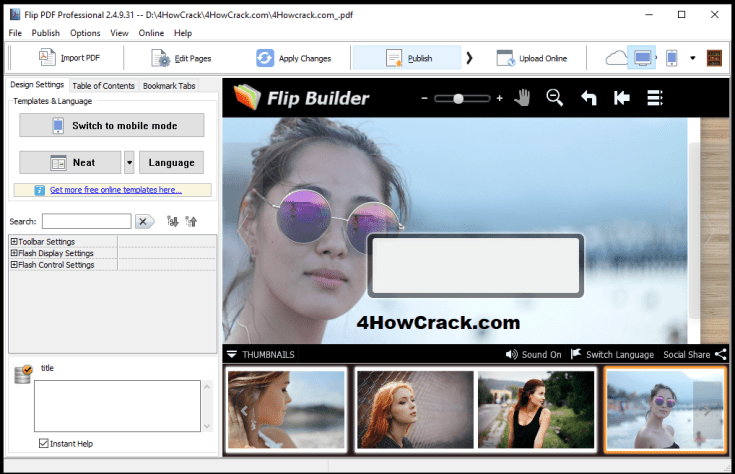Click description box down arrow

click(207, 426)
